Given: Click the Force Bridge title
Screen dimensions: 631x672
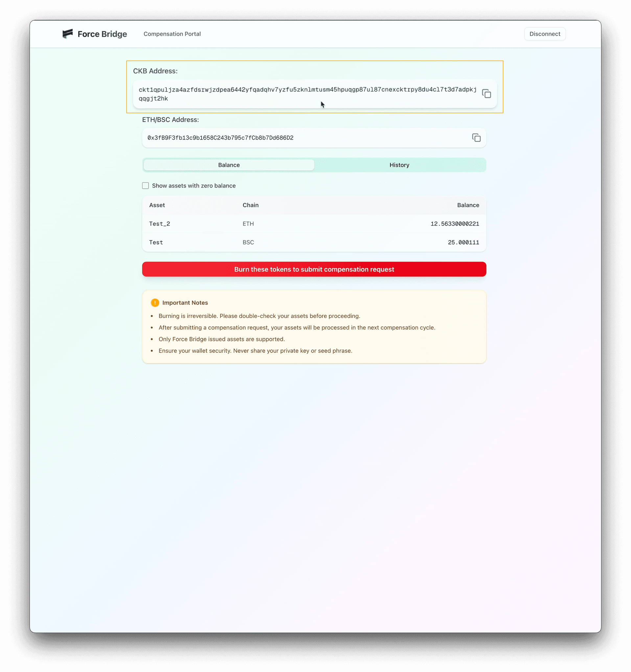Looking at the screenshot, I should click(102, 34).
